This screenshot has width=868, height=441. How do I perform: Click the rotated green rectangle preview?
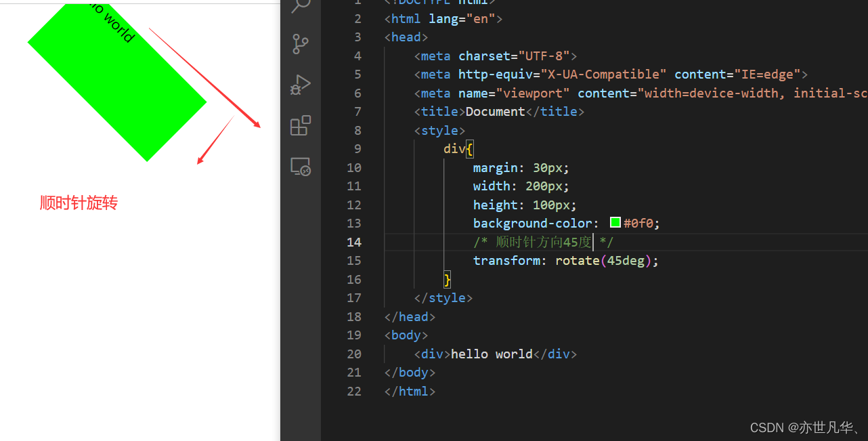pyautogui.click(x=115, y=81)
